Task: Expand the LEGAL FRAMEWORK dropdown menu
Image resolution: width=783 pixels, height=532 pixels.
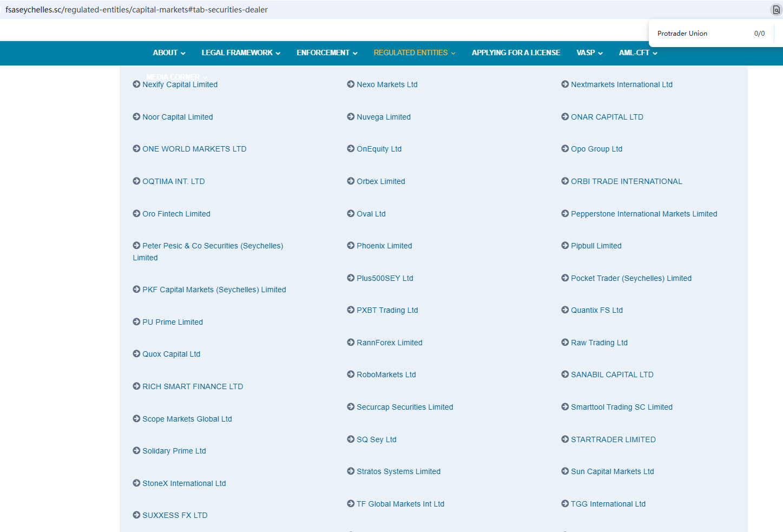Action: [241, 52]
